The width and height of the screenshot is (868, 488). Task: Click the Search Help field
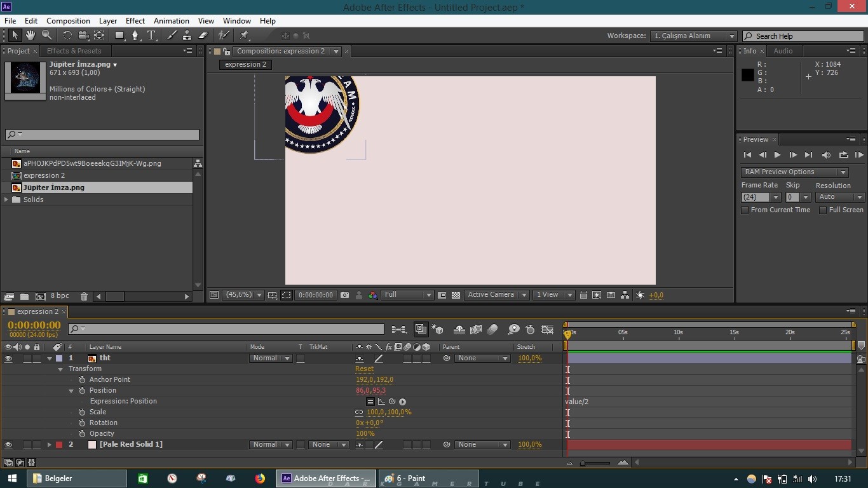803,36
